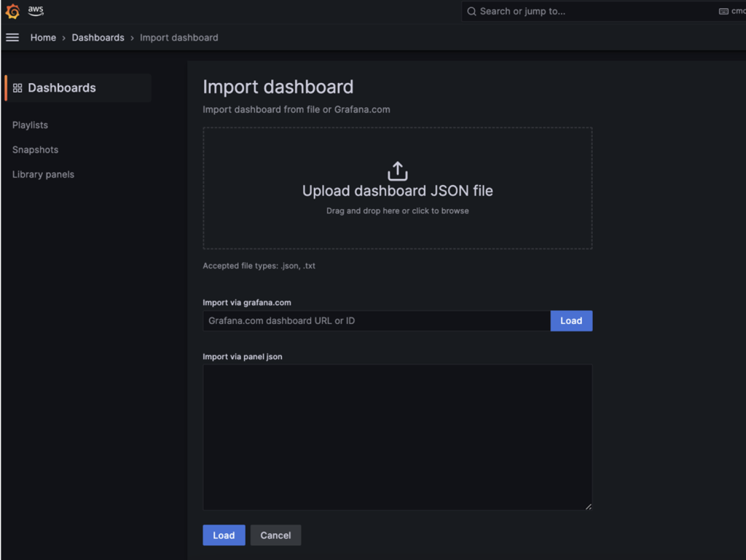Screen dimensions: 746x560
Task: Focus the Search or jump to field
Action: (603, 12)
